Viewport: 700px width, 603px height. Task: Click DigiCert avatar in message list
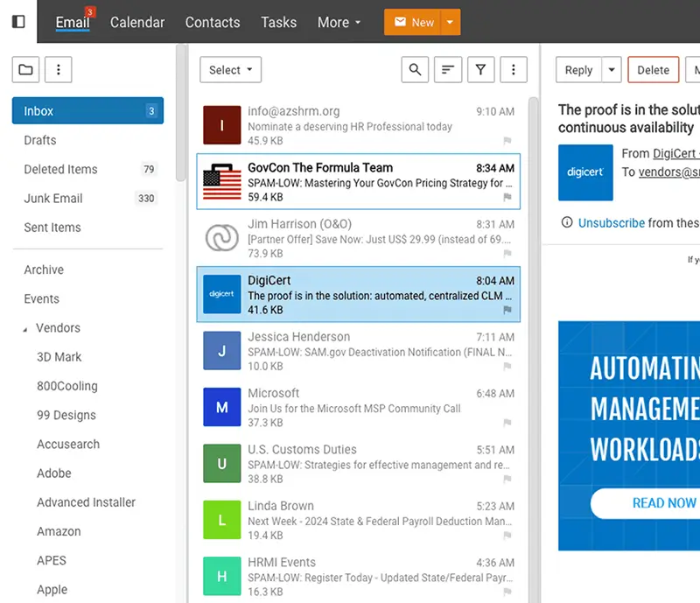[x=222, y=294]
